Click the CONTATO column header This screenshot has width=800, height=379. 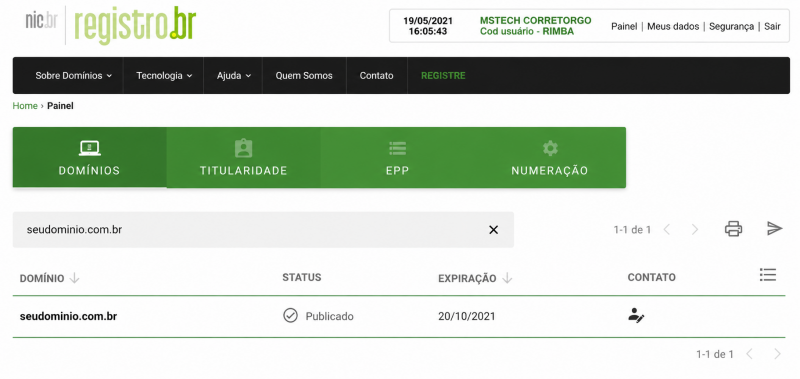[652, 277]
